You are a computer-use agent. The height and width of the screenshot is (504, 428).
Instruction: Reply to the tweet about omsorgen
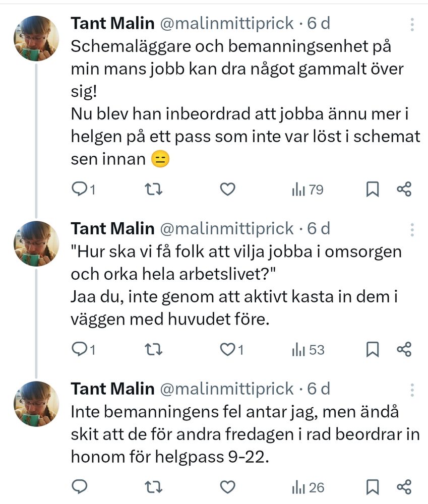[80, 349]
